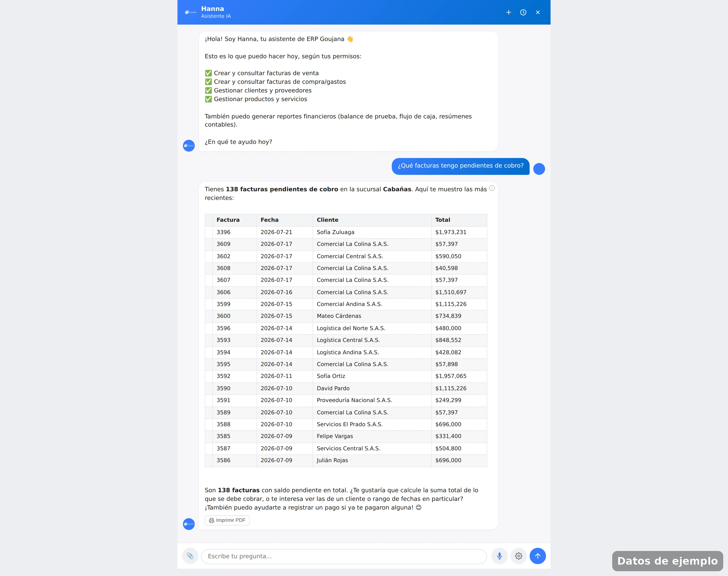Send message with arrow button
This screenshot has height=576, width=728.
538,556
